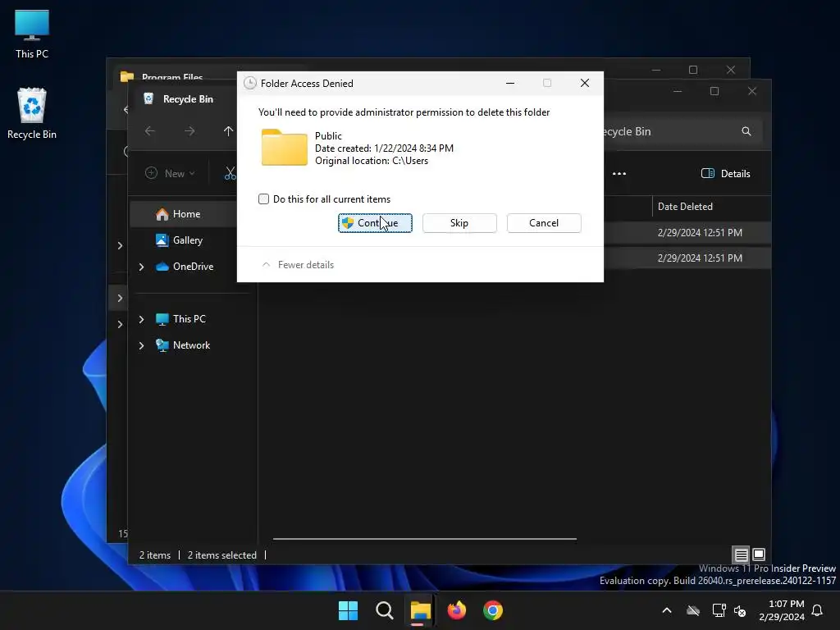Select first row dated 2/29/2024 12:51 PM

(x=701, y=232)
